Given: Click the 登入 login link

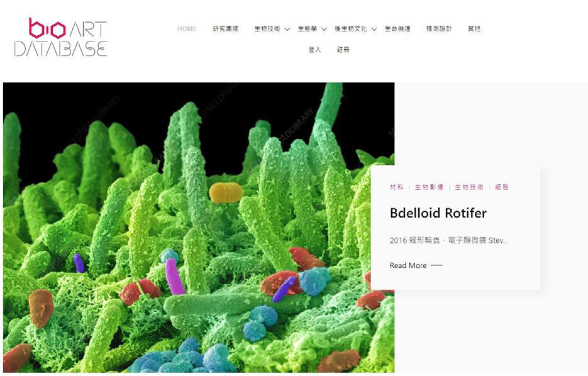Looking at the screenshot, I should pos(314,50).
